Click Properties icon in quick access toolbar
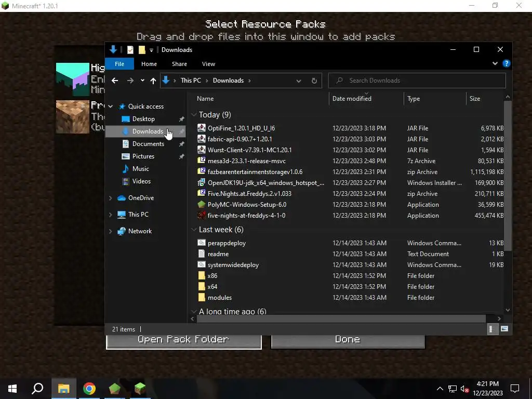Viewport: 532px width, 399px height. click(x=130, y=50)
